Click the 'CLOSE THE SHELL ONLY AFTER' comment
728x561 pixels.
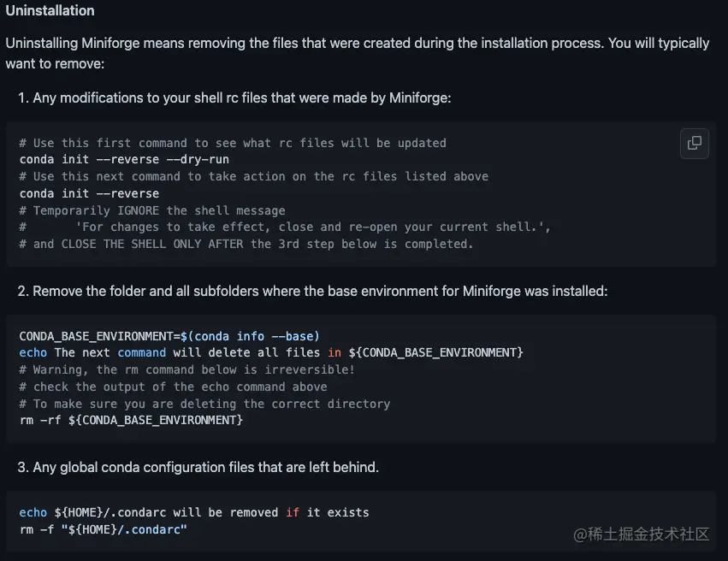246,244
